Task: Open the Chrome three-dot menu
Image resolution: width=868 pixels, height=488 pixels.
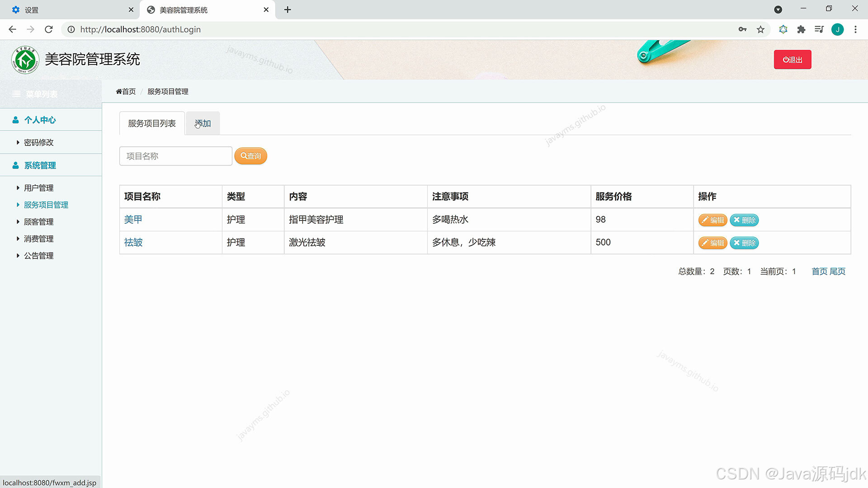Action: [855, 29]
